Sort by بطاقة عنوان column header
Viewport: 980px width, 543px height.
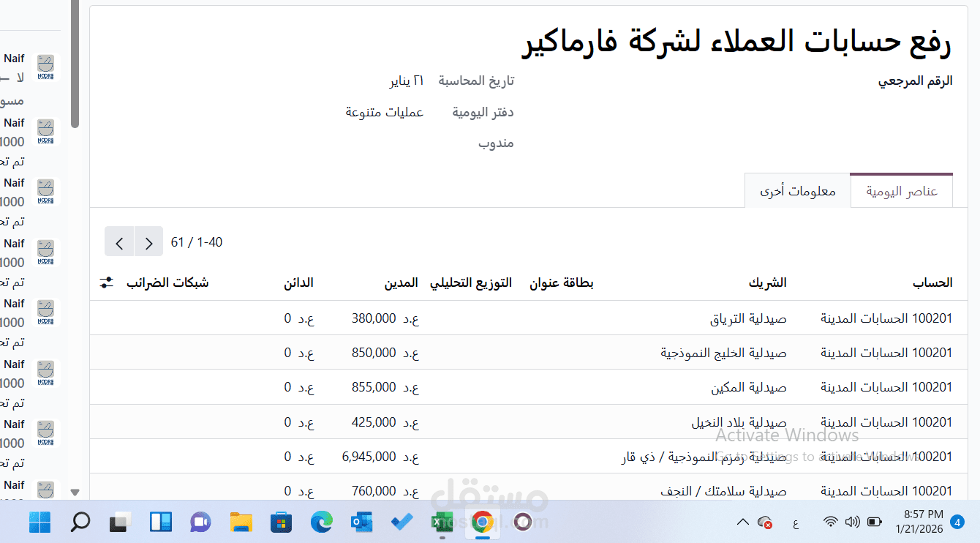pos(561,282)
